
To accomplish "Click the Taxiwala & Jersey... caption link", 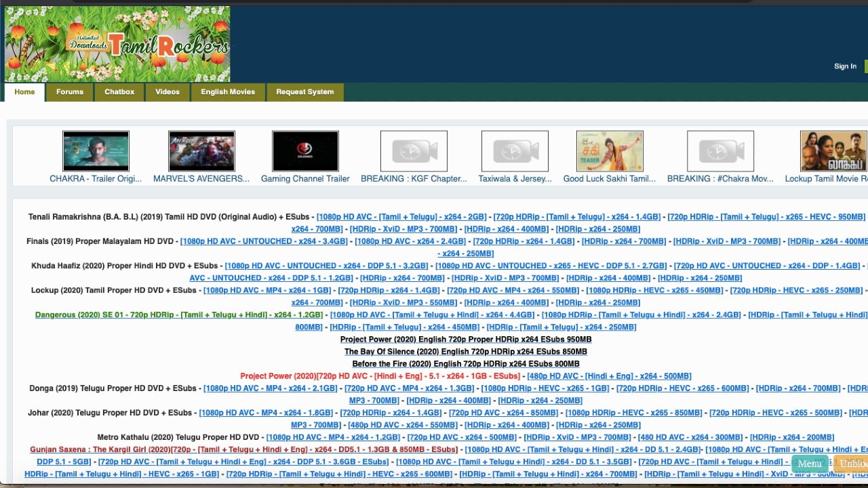I will tap(515, 179).
